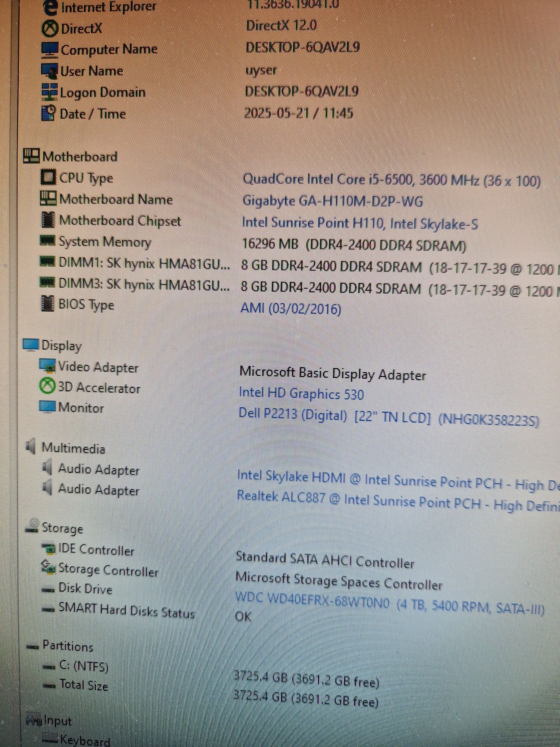Click the Logon Domain icon
This screenshot has height=747, width=560.
coord(49,92)
